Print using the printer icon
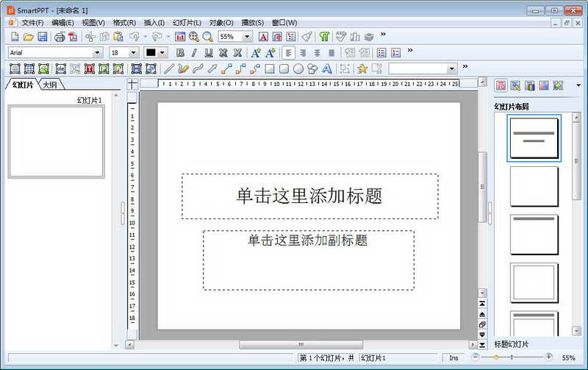 coord(60,37)
